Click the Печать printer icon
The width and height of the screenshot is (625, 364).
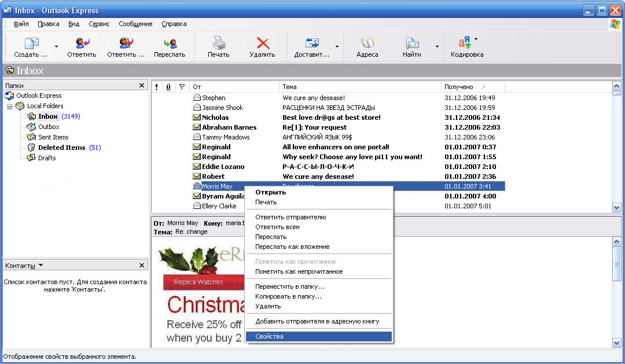[x=218, y=43]
